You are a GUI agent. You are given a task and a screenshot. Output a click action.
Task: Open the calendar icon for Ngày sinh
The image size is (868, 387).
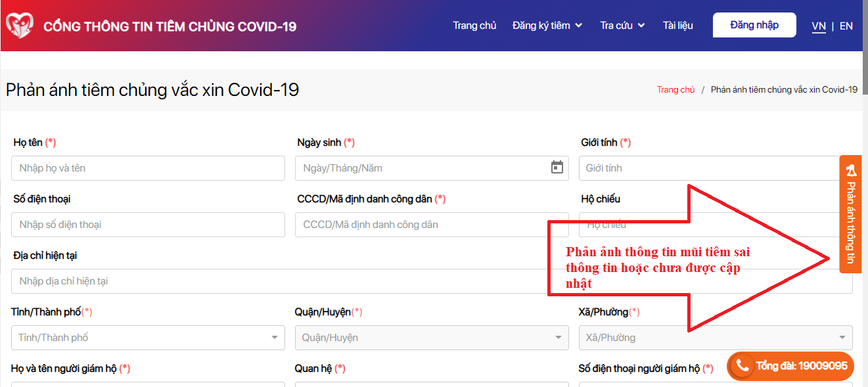click(x=557, y=168)
